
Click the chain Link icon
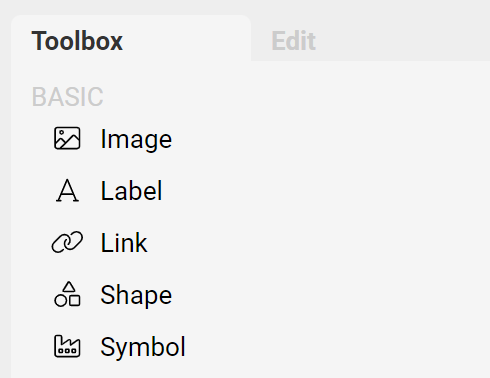click(x=67, y=242)
